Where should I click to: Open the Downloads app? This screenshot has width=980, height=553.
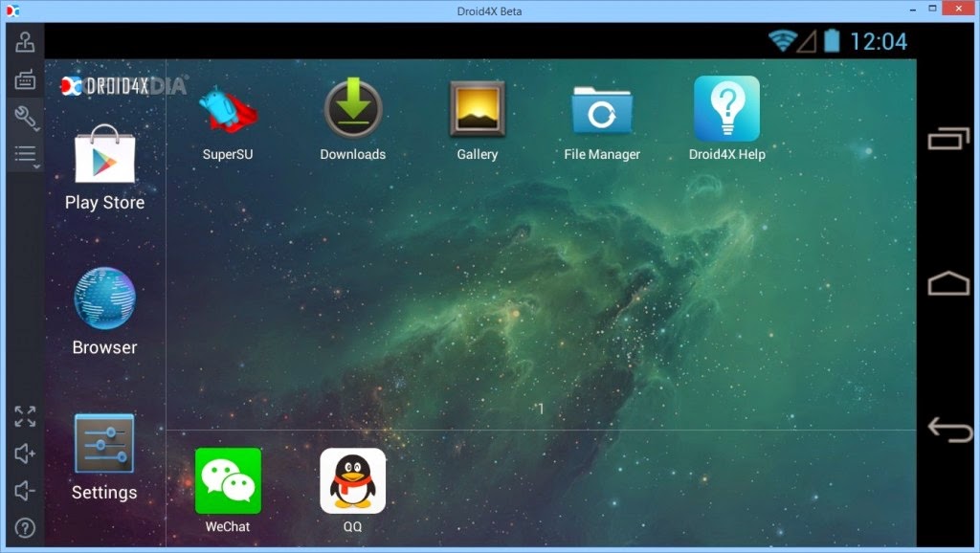[352, 108]
